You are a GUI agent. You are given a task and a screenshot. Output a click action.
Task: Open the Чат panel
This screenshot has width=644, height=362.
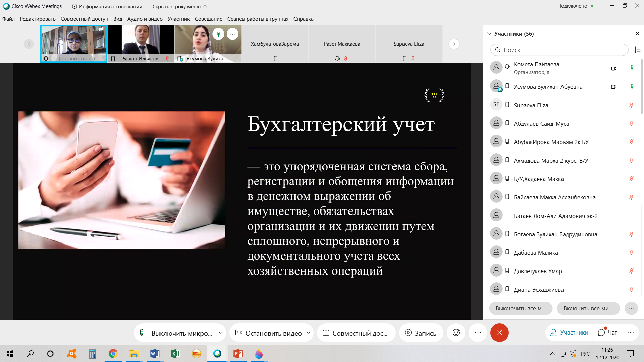coord(607,333)
